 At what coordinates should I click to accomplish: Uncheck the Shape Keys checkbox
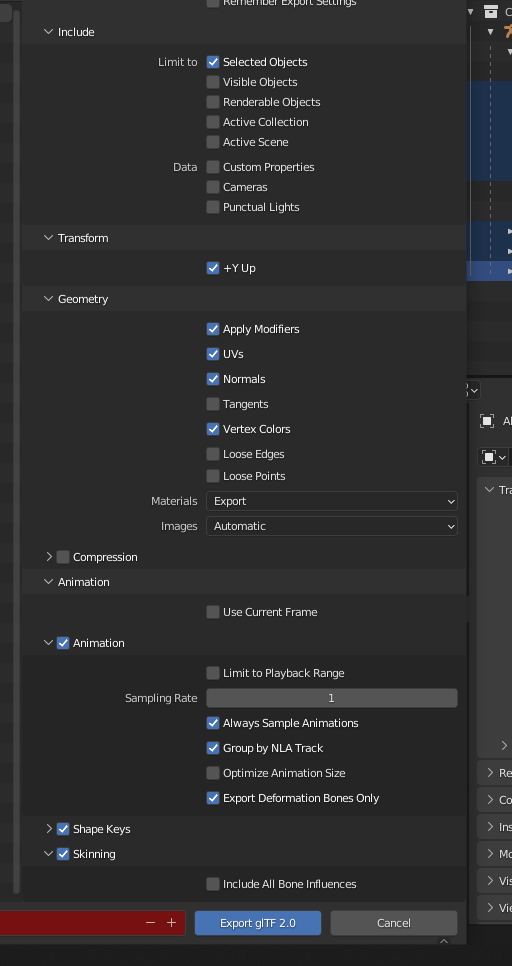(x=63, y=829)
